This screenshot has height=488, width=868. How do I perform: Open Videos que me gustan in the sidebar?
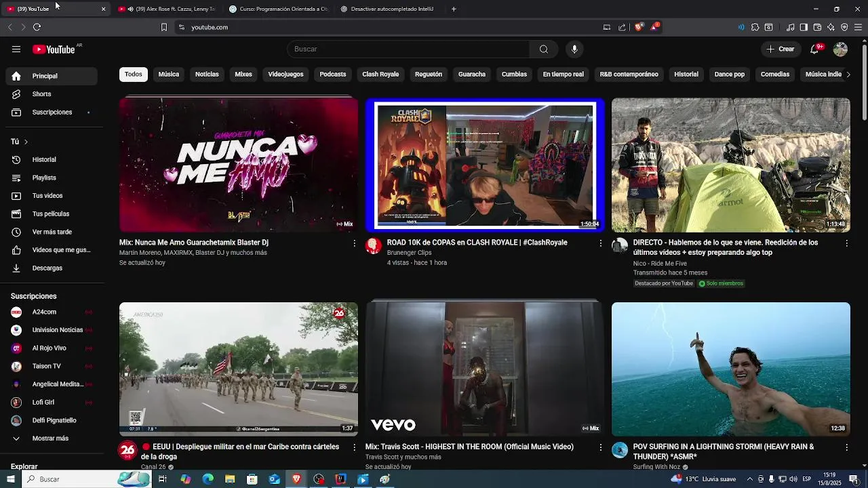pyautogui.click(x=52, y=250)
